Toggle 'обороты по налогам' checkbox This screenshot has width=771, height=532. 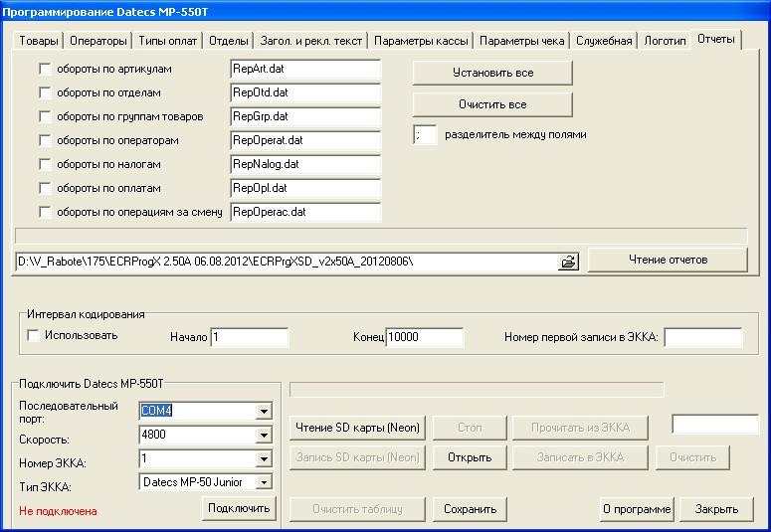45,164
